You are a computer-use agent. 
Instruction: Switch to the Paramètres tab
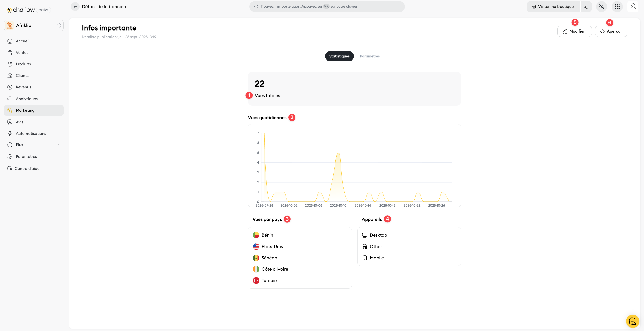pyautogui.click(x=370, y=56)
